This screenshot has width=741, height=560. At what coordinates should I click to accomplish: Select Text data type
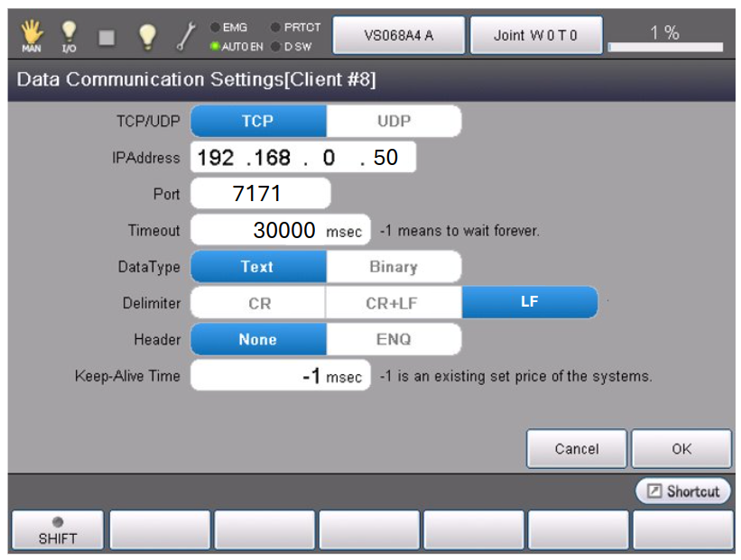258,267
